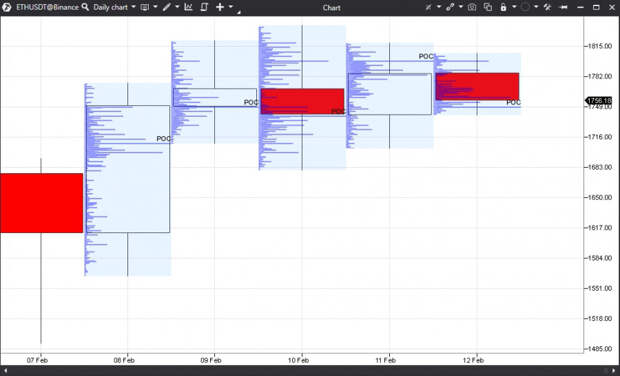
Task: Expand dropdown arrow next to monitor icon
Action: (155, 7)
